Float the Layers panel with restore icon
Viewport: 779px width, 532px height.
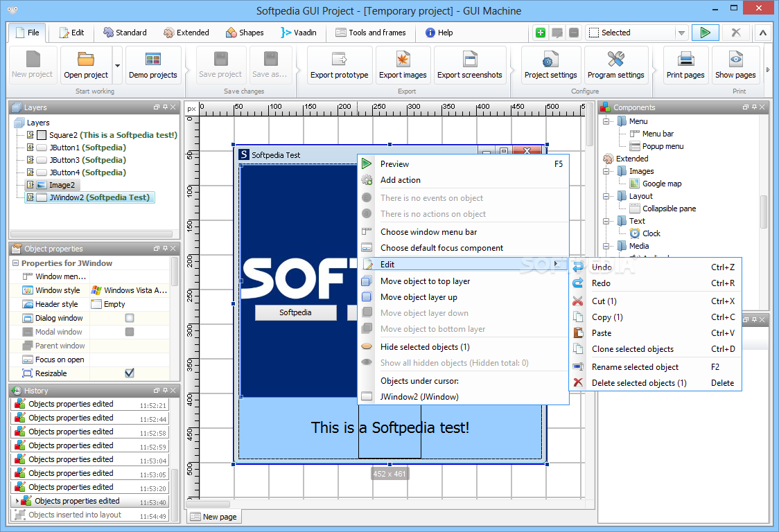coord(157,107)
